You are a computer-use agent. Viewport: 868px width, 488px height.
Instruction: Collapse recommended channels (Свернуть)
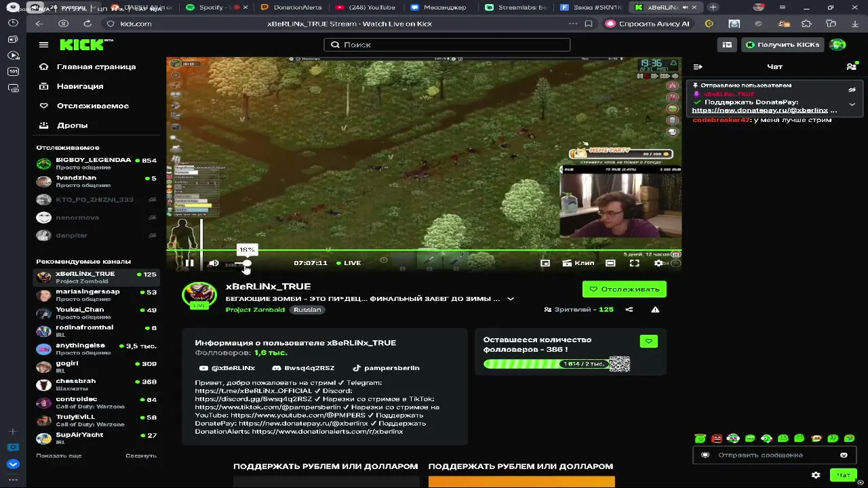pos(141,455)
